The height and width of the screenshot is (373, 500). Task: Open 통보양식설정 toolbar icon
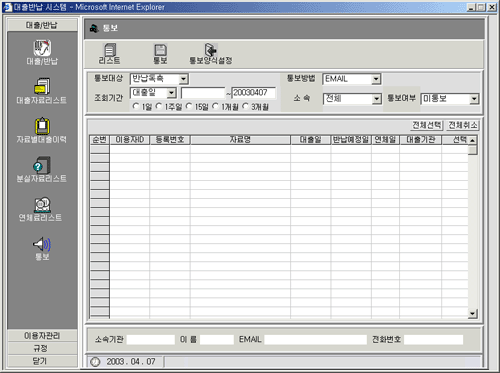coord(211,50)
